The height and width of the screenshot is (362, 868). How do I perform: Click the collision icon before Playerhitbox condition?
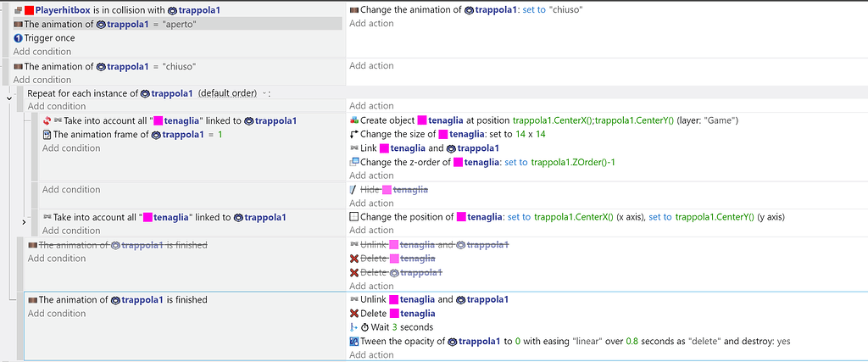pos(18,10)
